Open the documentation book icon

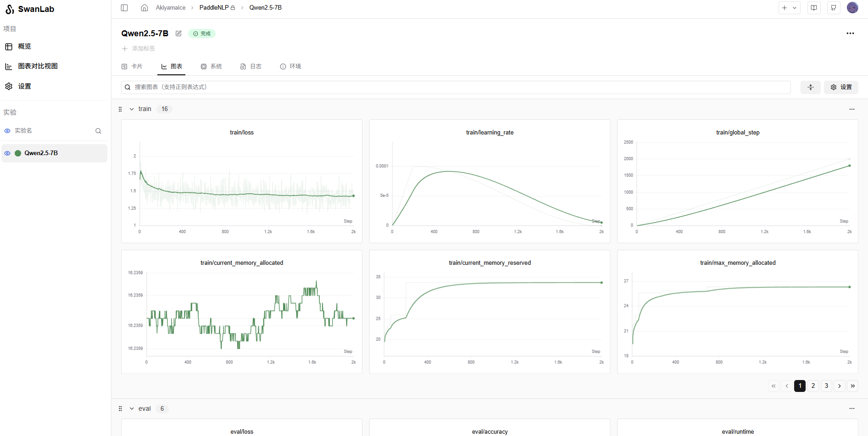point(814,8)
